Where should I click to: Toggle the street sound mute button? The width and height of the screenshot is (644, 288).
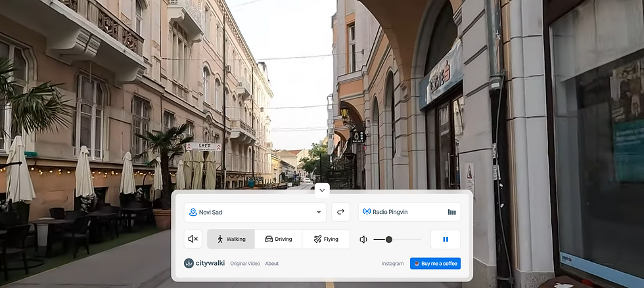(x=193, y=239)
